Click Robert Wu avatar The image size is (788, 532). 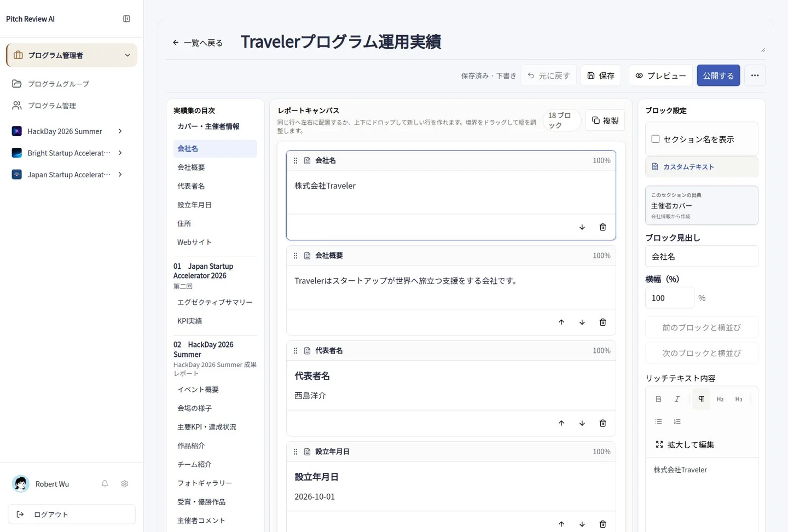click(x=21, y=484)
